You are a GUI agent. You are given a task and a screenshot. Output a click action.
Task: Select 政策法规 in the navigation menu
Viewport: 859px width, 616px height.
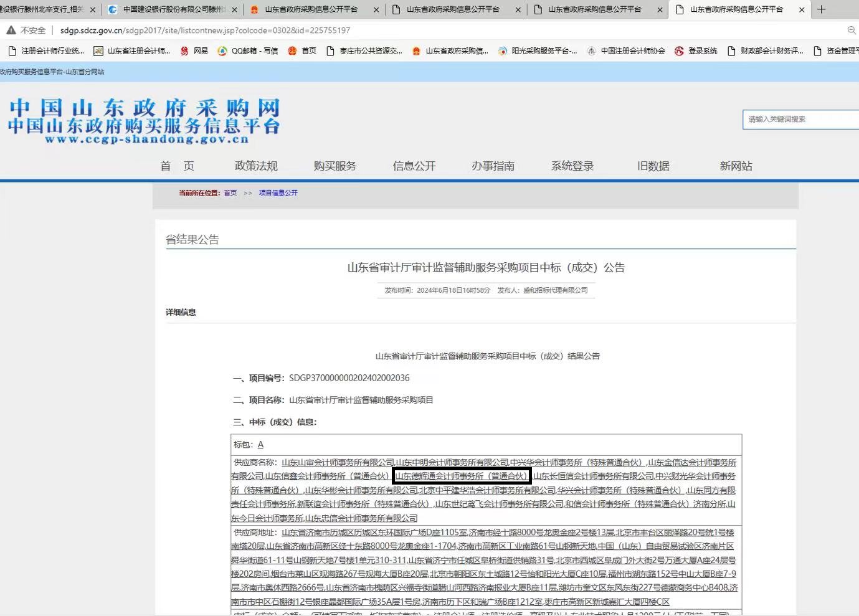(255, 166)
